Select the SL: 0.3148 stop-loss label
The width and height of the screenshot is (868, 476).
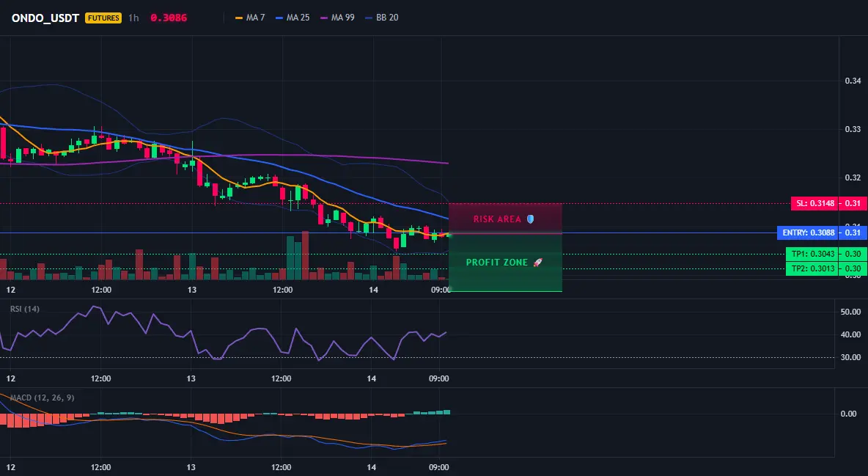tap(815, 203)
